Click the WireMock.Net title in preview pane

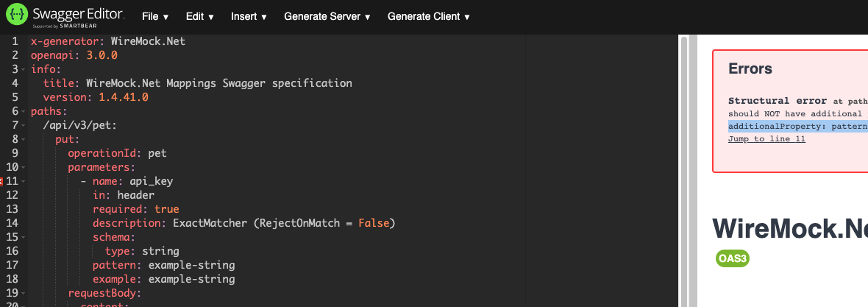[790, 227]
